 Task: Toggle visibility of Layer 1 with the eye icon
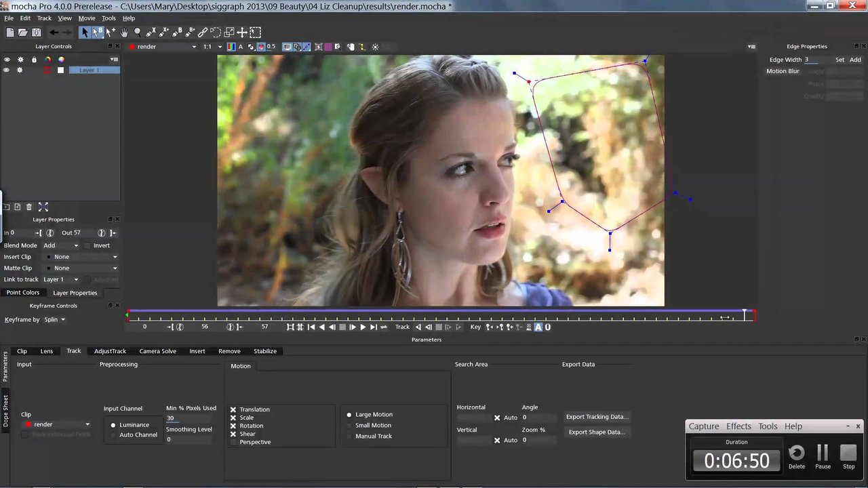(x=7, y=70)
